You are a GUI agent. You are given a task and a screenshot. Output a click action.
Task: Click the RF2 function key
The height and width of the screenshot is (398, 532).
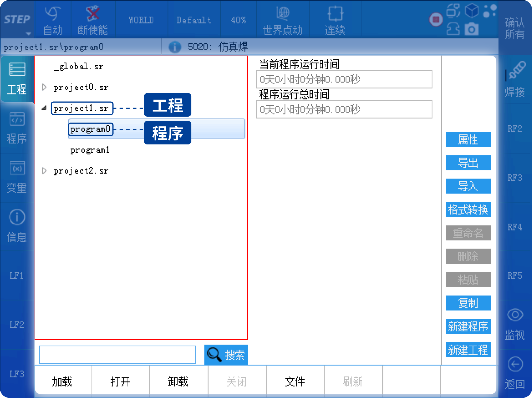click(515, 129)
